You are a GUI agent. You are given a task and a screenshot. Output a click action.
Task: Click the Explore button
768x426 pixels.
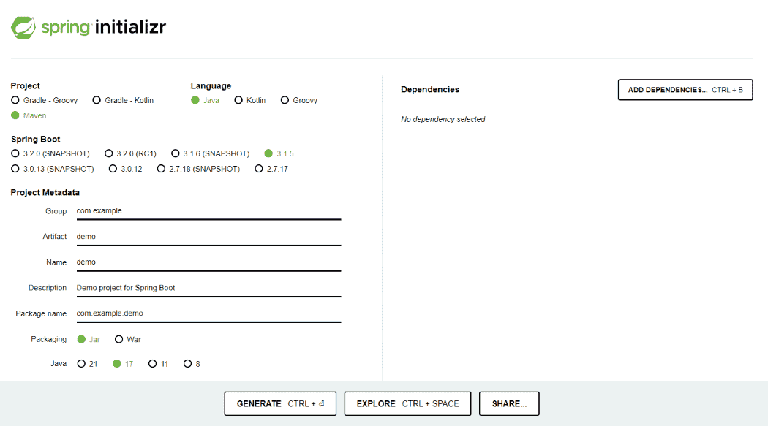coord(408,403)
